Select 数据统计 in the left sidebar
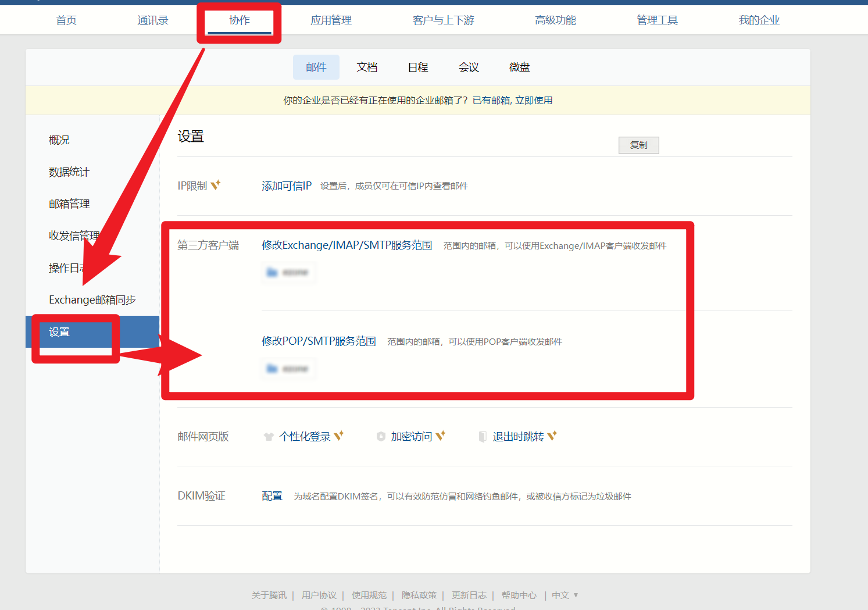The width and height of the screenshot is (868, 610). 69,172
